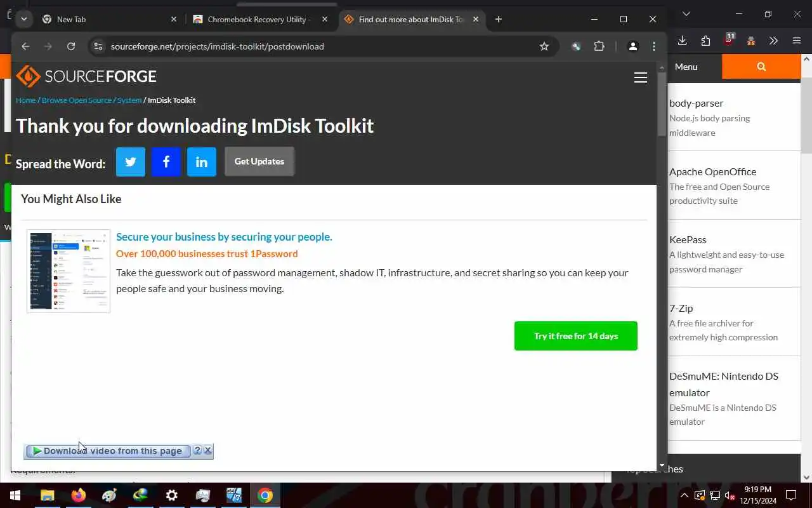The image size is (812, 508).
Task: Open the SourceForge hamburger menu
Action: [x=641, y=77]
